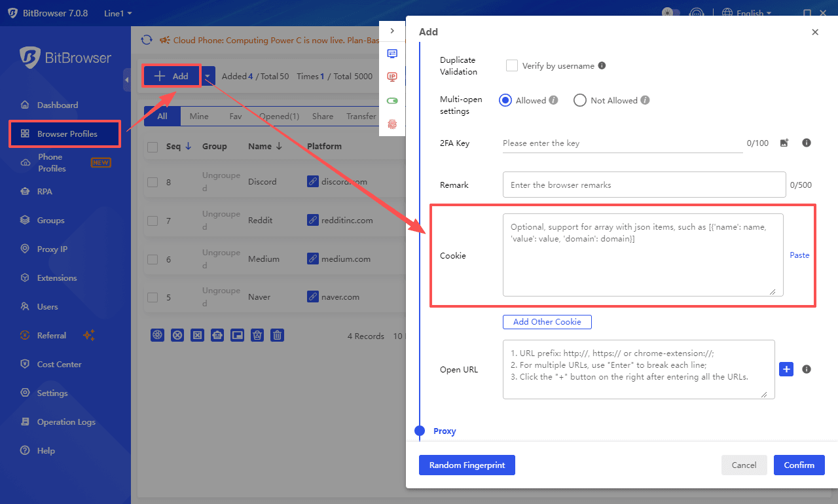838x504 pixels.
Task: Expand the side strip with the chevron arrow
Action: tap(392, 29)
